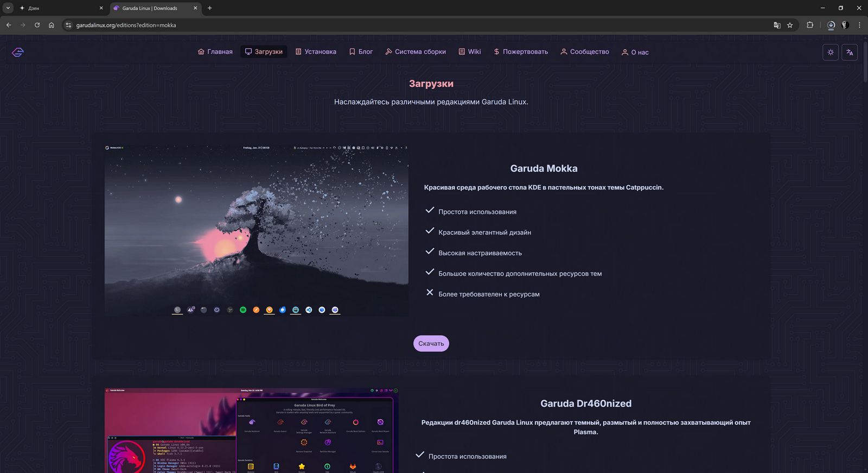The height and width of the screenshot is (473, 868).
Task: Open the site language selector
Action: [850, 52]
